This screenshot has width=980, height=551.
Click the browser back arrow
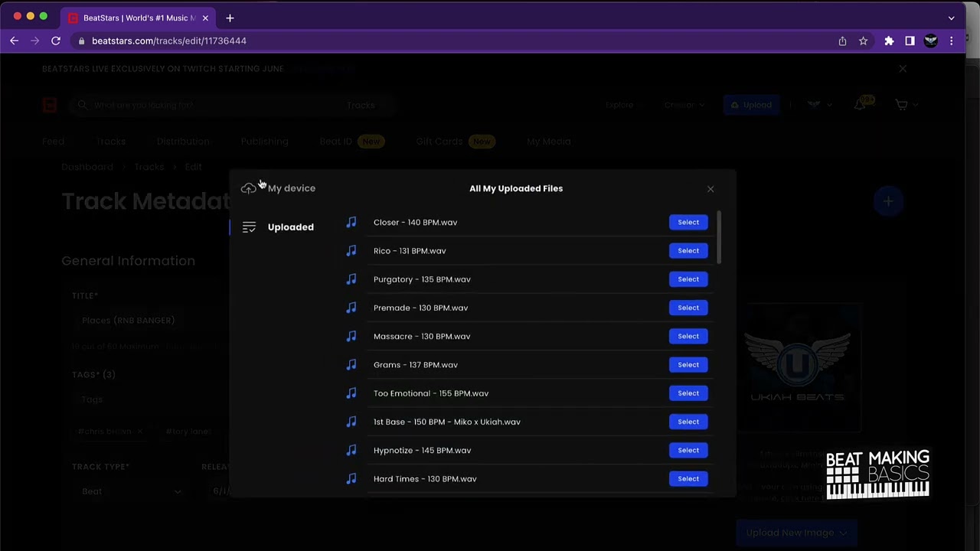[x=14, y=41]
